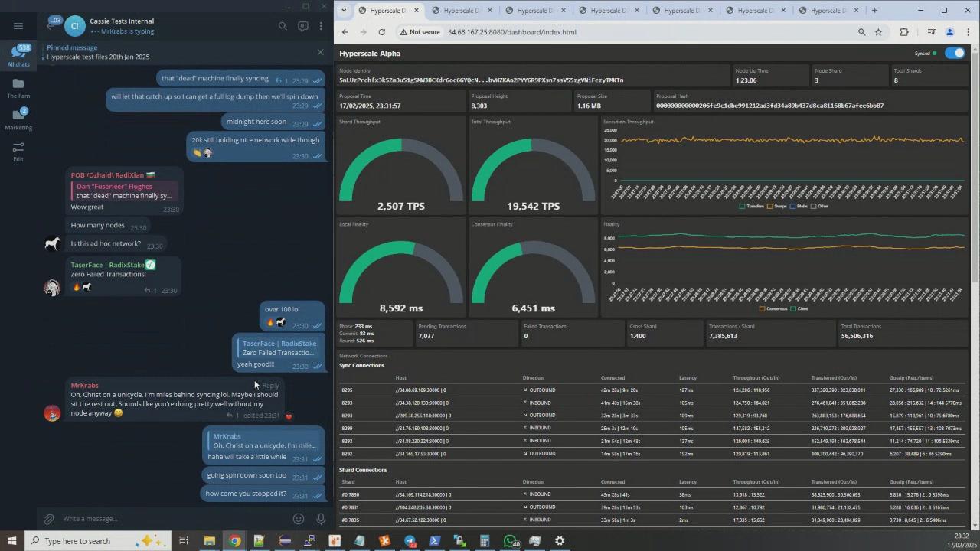Viewport: 980px width, 551px height.
Task: Open Chrome media controls icon
Action: click(931, 32)
